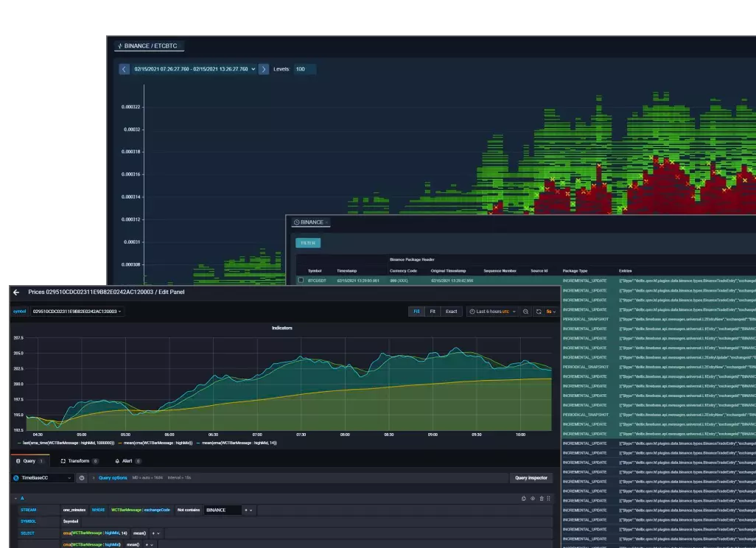Click query A drag handle icon
Viewport: 756px width, 548px height.
(549, 499)
